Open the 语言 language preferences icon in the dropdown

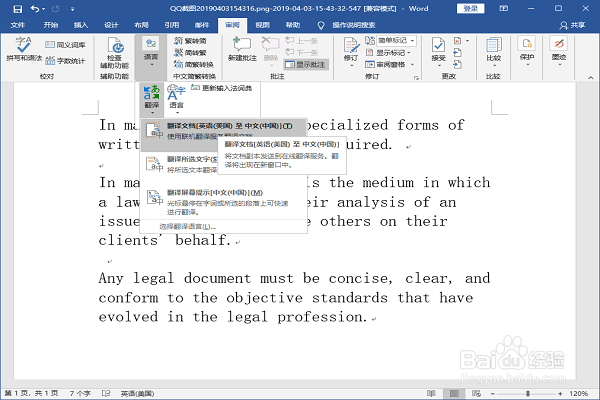176,99
